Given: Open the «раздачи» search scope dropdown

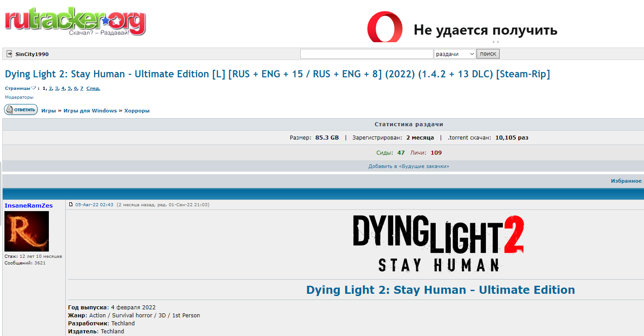Looking at the screenshot, I should (454, 54).
